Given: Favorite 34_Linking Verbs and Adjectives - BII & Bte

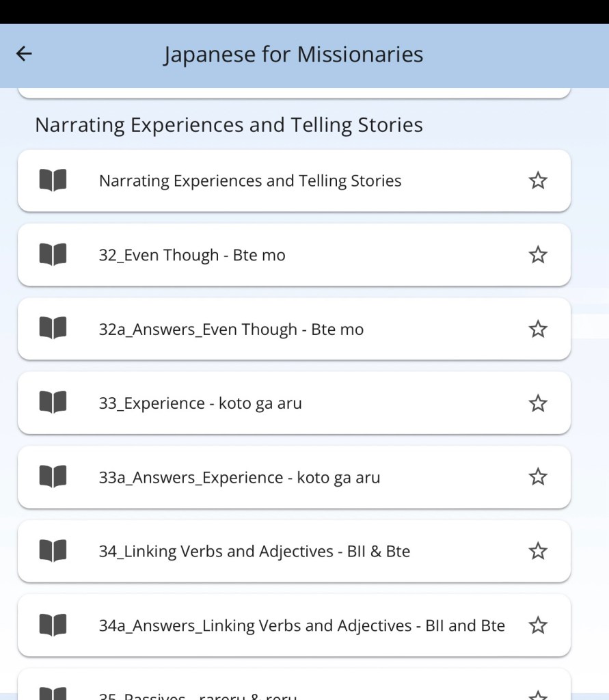Looking at the screenshot, I should [538, 551].
